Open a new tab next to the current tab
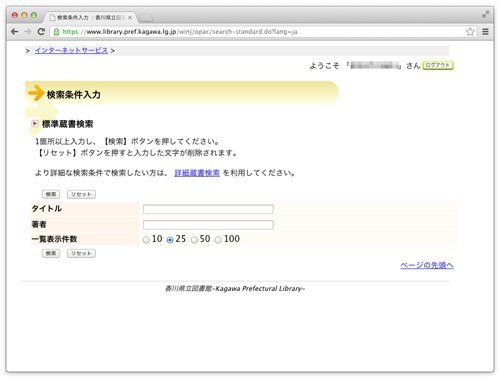Viewport: 500px width, 378px height. (x=146, y=18)
